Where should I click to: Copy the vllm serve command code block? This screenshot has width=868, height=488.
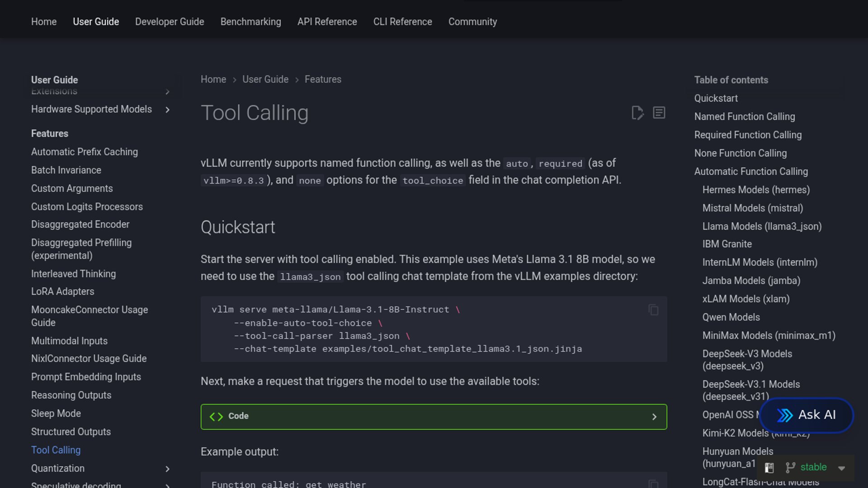653,310
